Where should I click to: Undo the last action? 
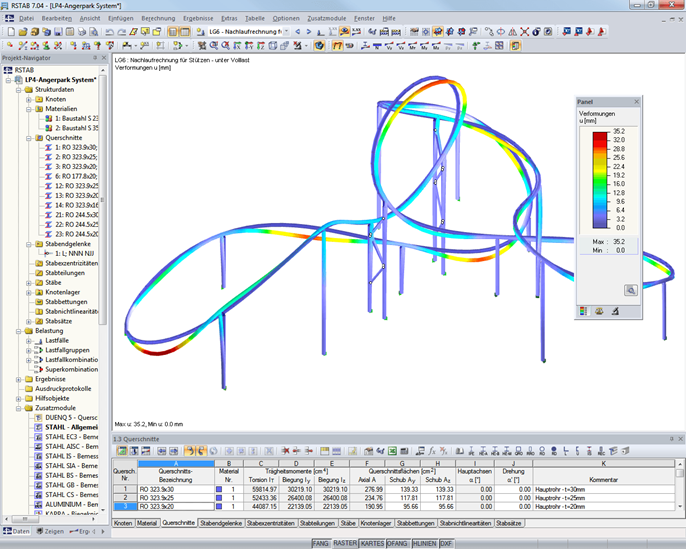110,31
